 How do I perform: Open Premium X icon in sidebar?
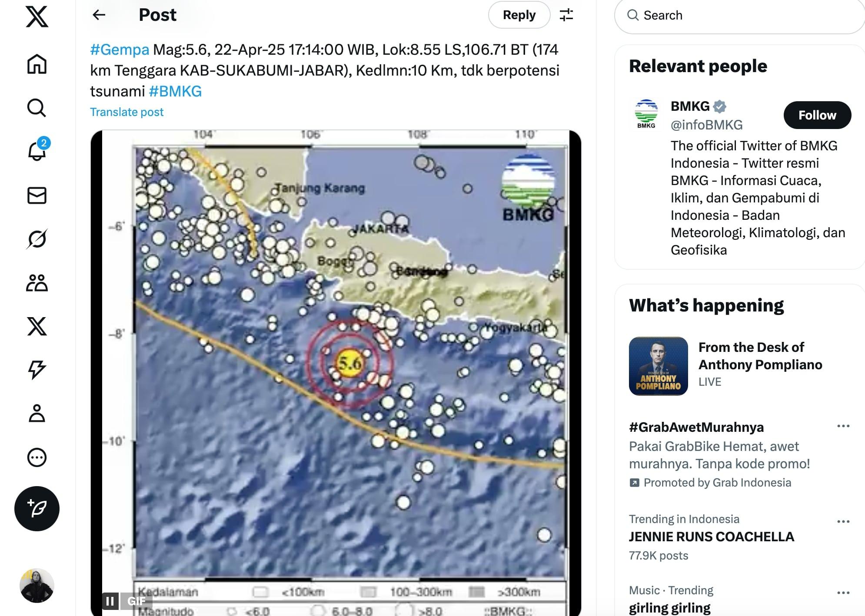(x=37, y=326)
